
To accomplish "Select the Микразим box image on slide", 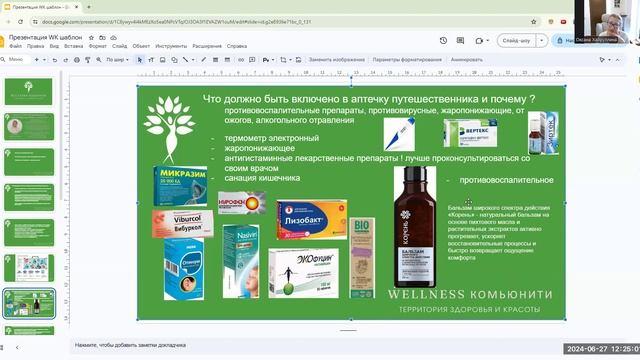I will tap(180, 186).
